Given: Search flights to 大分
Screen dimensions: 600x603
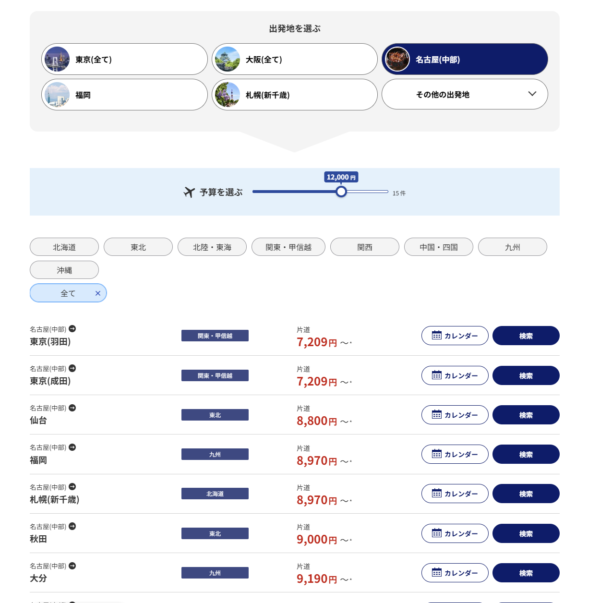Looking at the screenshot, I should click(525, 573).
